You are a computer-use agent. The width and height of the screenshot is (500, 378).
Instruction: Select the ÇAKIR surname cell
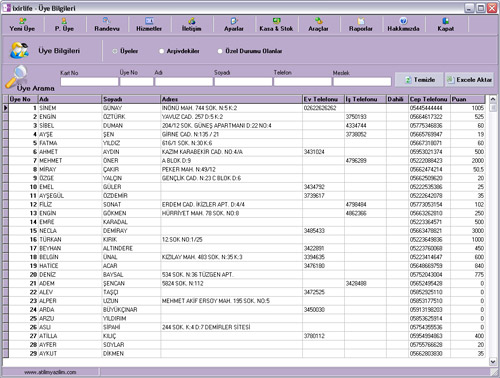[x=131, y=169]
